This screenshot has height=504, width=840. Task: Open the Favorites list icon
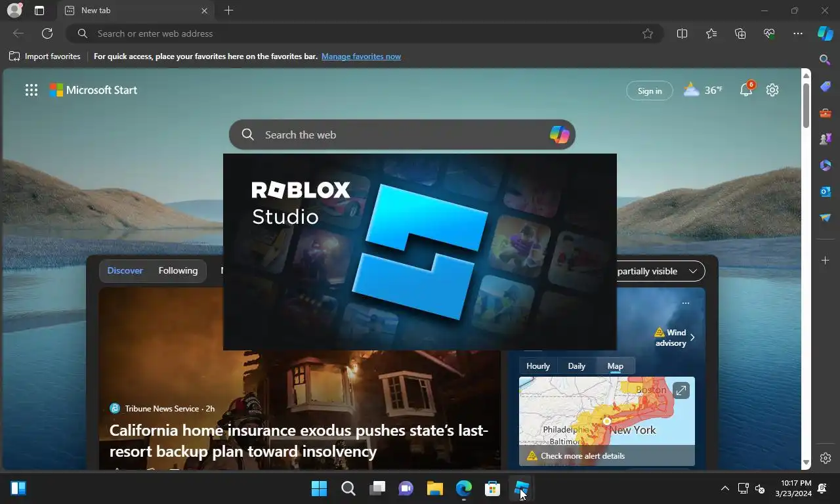pos(711,33)
